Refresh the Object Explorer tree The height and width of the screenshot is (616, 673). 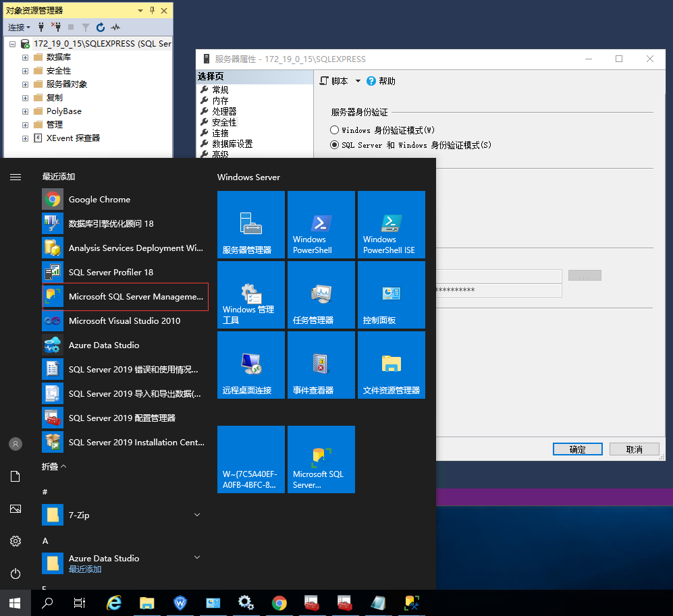tap(101, 27)
